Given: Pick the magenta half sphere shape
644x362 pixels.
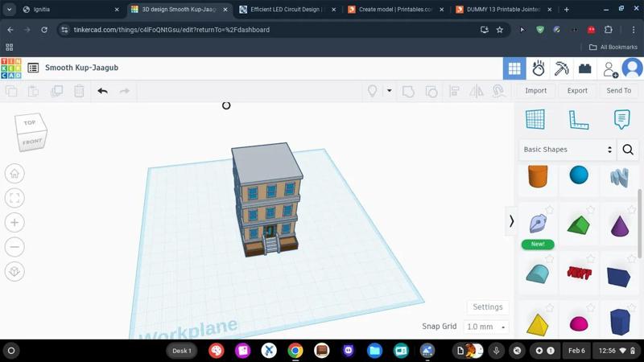Looking at the screenshot, I should click(579, 324).
